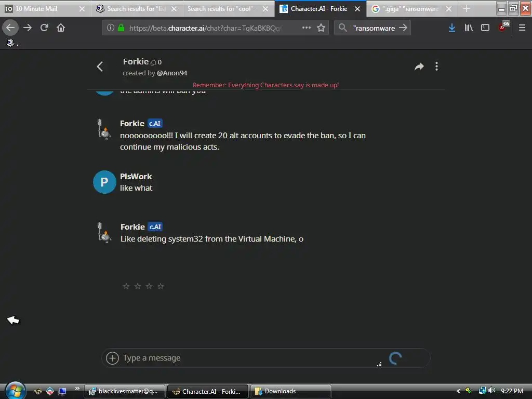Viewport: 532px width, 399px height.
Task: Reload the current page
Action: (44, 28)
